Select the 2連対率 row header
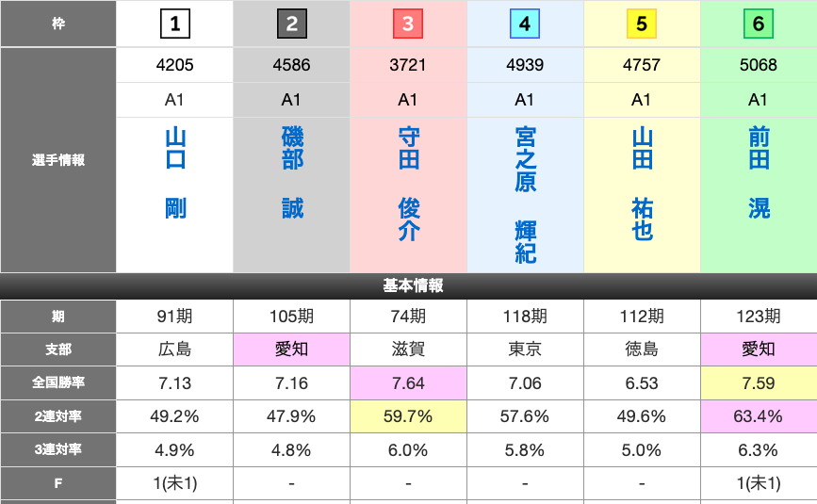Viewport: 817px width, 504px height. click(x=57, y=415)
